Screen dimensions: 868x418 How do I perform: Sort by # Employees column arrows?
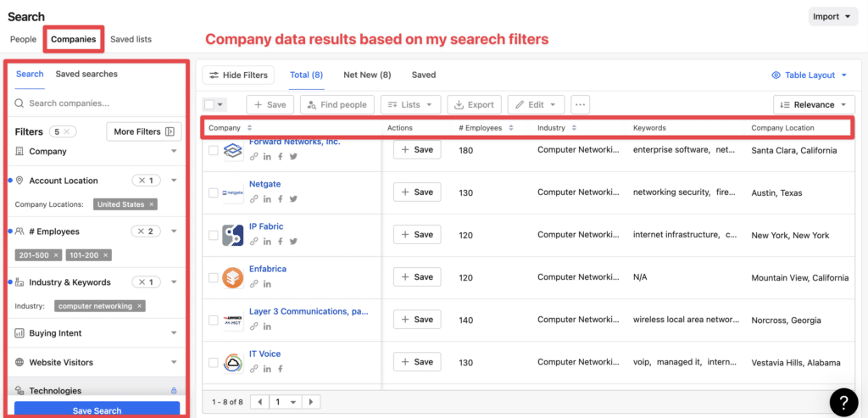510,128
